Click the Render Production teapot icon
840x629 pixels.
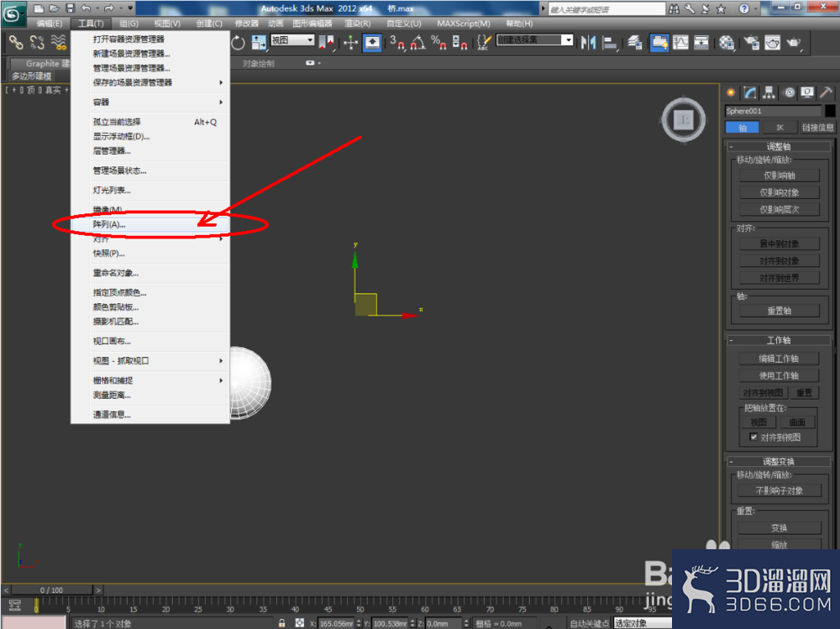(x=794, y=42)
